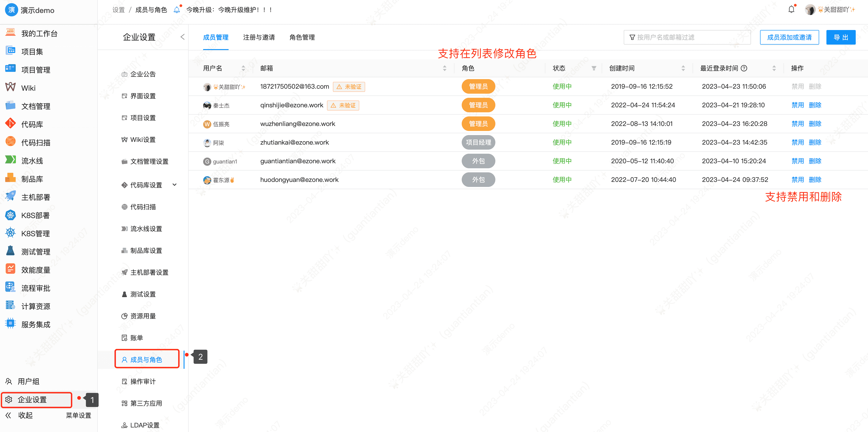Click the notification bell icon
The image size is (868, 432).
click(x=791, y=9)
